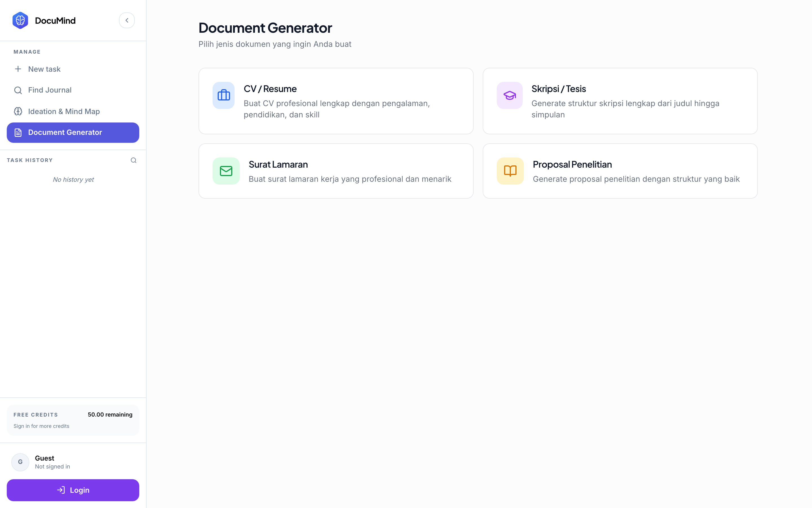Click the 'Sign in for more credits' text

(41, 426)
